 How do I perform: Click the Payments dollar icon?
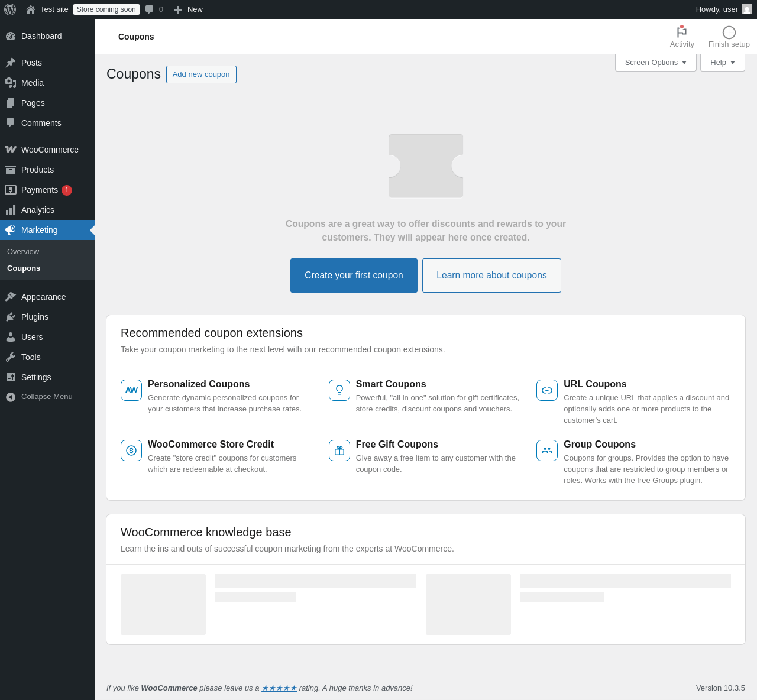(11, 190)
